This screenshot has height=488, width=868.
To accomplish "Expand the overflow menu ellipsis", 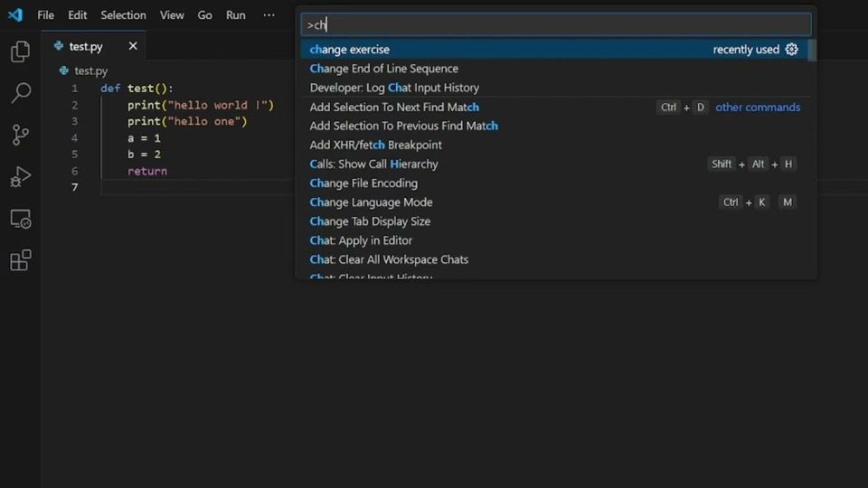I will pyautogui.click(x=269, y=15).
